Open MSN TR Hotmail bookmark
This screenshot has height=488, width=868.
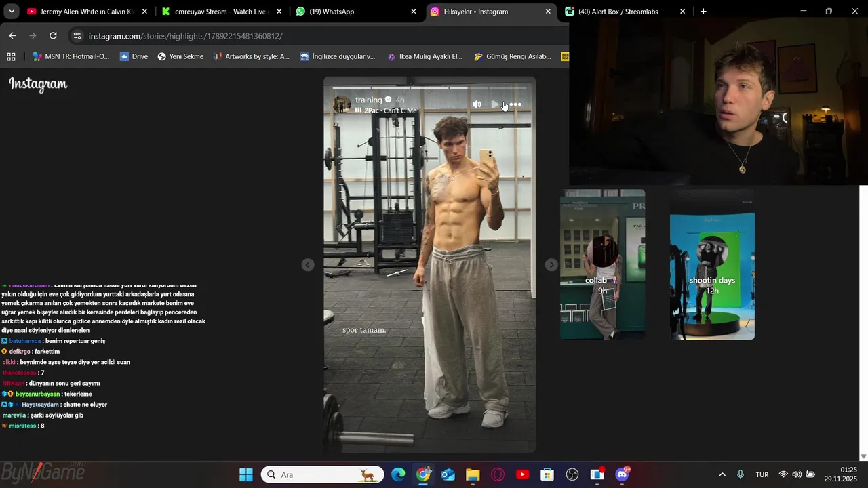point(71,56)
